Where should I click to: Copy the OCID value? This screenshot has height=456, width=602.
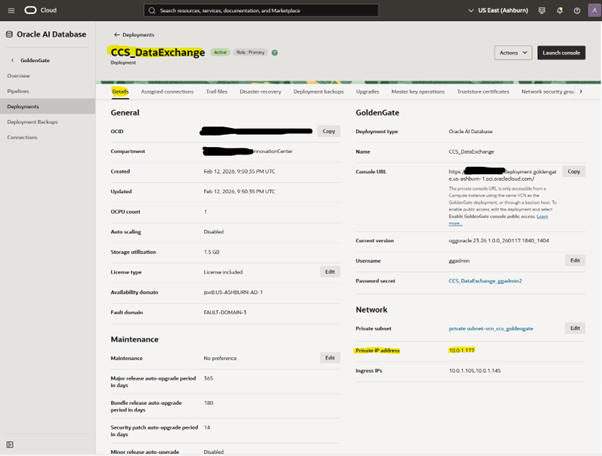click(x=329, y=131)
